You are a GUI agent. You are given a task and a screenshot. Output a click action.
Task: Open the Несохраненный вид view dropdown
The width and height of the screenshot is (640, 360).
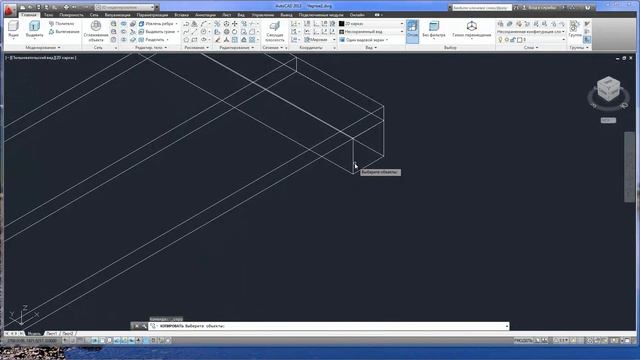(x=371, y=31)
